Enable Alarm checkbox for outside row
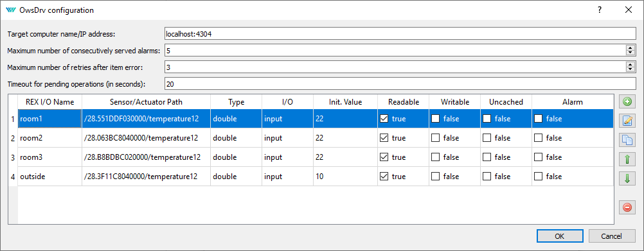The image size is (644, 251). [538, 177]
